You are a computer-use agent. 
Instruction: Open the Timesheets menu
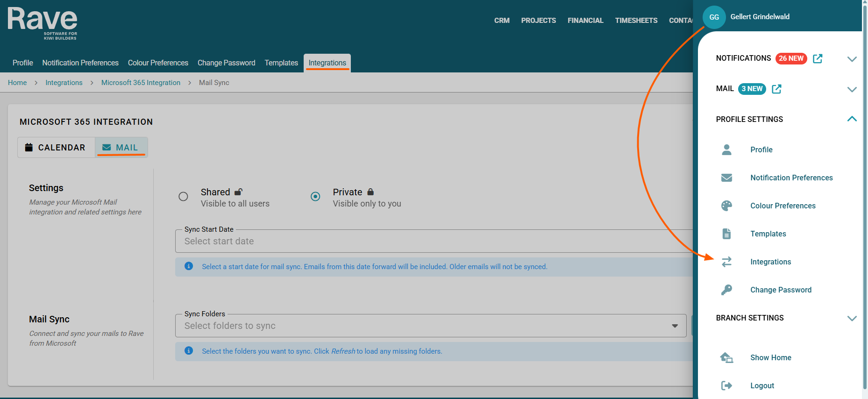pos(636,21)
